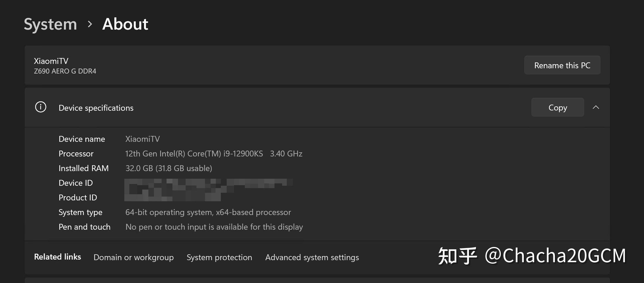The height and width of the screenshot is (283, 644).
Task: Open Advanced system settings
Action: (x=312, y=257)
